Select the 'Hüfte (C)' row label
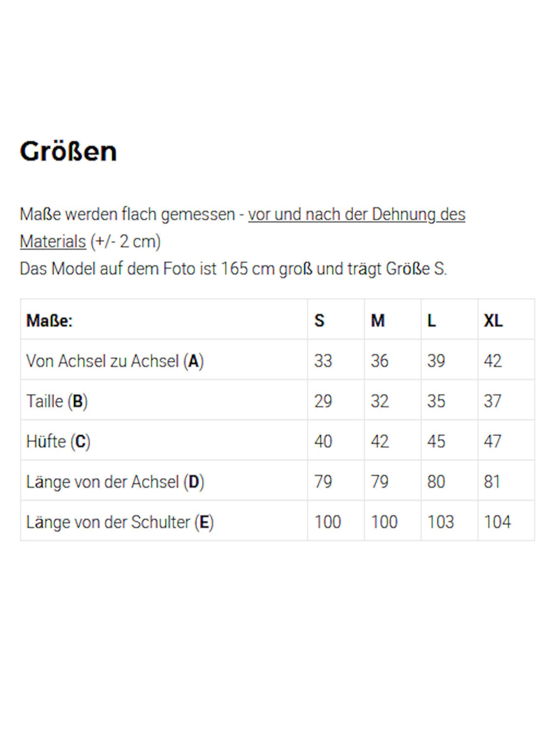560x747 pixels. [58, 441]
